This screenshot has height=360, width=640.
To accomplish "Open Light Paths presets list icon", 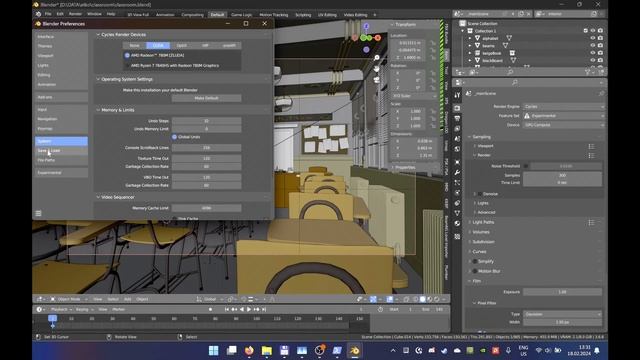I will point(591,222).
